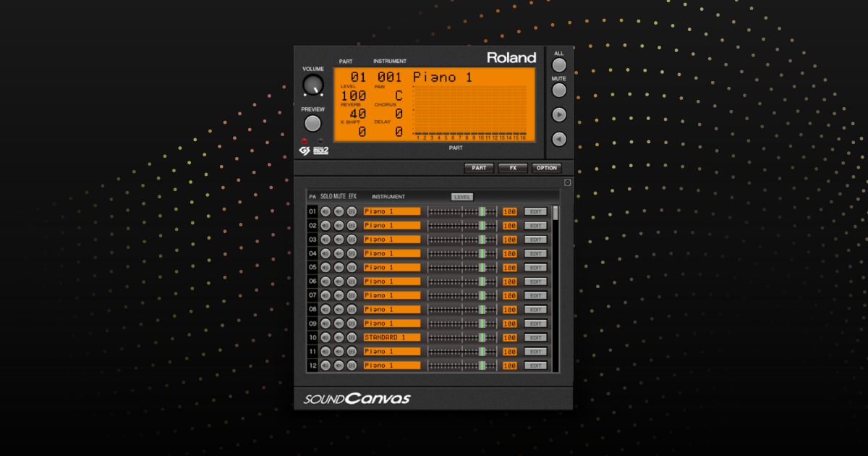Screen dimensions: 868x456
Task: Switch the LEVEL column display mode
Action: coord(462,196)
